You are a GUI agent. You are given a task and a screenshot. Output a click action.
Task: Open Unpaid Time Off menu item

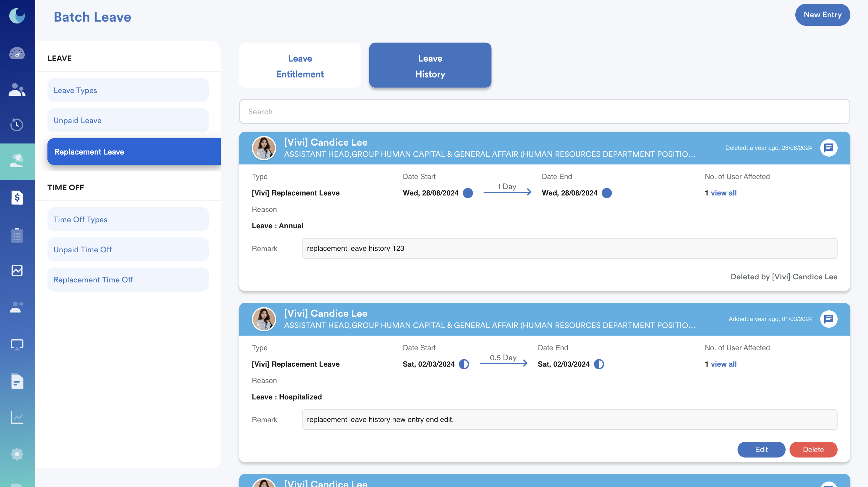[x=128, y=250]
